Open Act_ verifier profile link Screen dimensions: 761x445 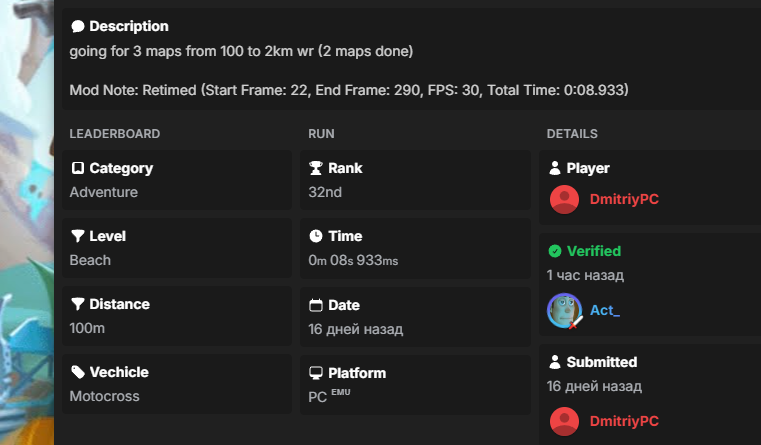(x=605, y=310)
